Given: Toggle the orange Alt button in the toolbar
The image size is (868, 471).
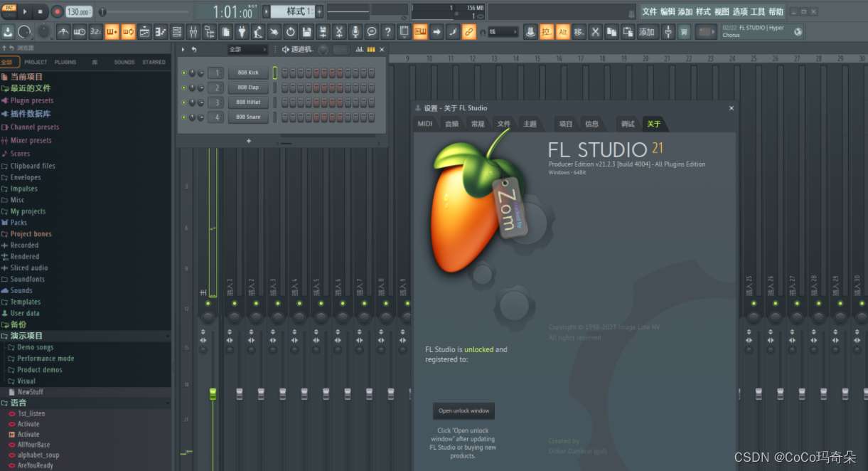Looking at the screenshot, I should [x=563, y=32].
